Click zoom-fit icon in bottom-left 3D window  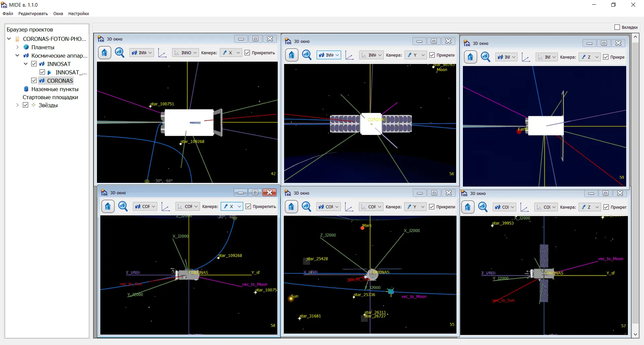tap(123, 206)
